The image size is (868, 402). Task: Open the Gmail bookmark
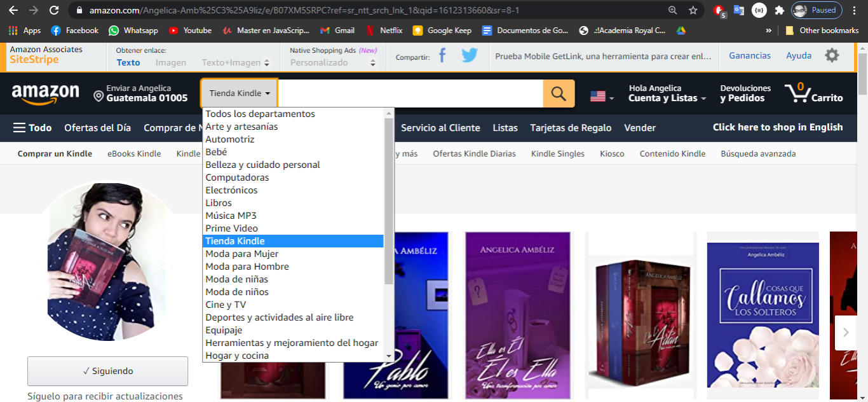click(337, 31)
